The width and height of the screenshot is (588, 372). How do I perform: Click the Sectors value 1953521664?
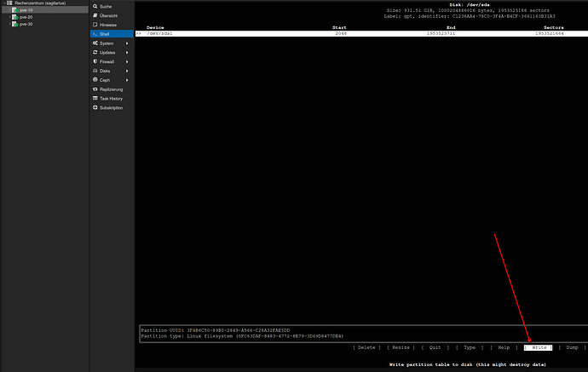point(550,33)
